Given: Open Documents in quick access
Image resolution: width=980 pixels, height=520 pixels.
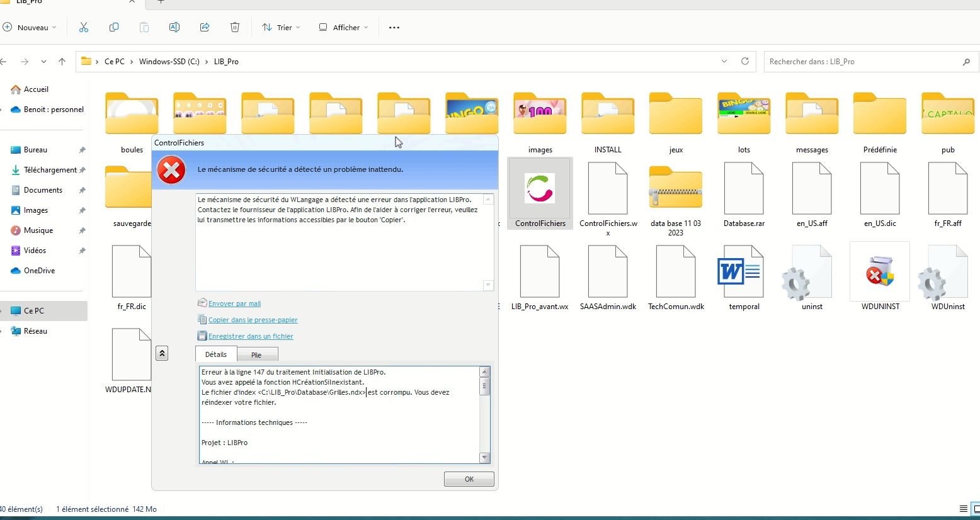Looking at the screenshot, I should pos(43,190).
